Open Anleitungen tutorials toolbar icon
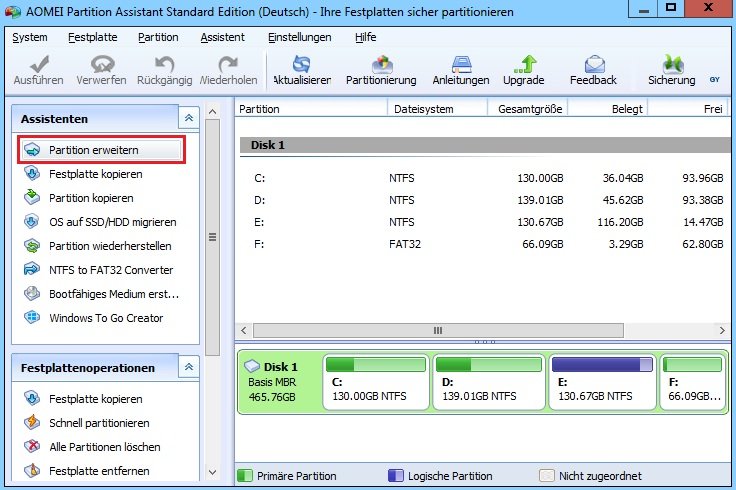 point(461,64)
